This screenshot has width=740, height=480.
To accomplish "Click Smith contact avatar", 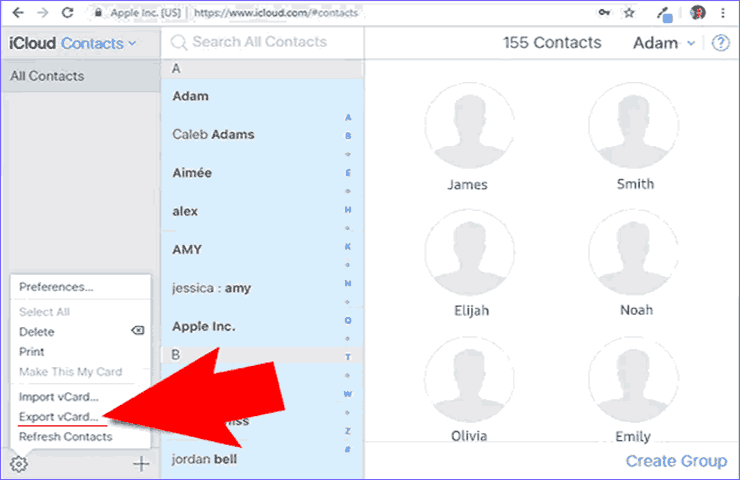I will point(633,126).
